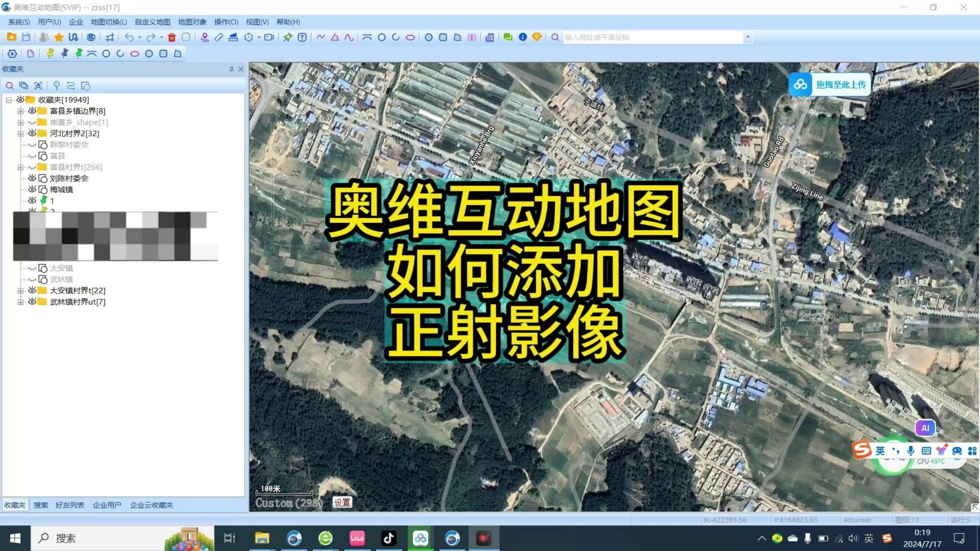
Task: Switch to the 好友列表 tab
Action: 70,505
